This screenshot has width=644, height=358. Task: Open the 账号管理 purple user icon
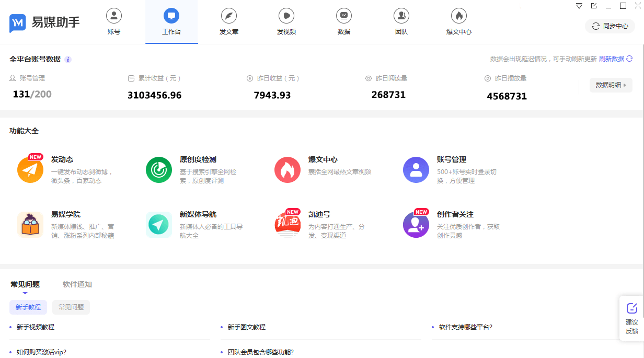click(416, 170)
